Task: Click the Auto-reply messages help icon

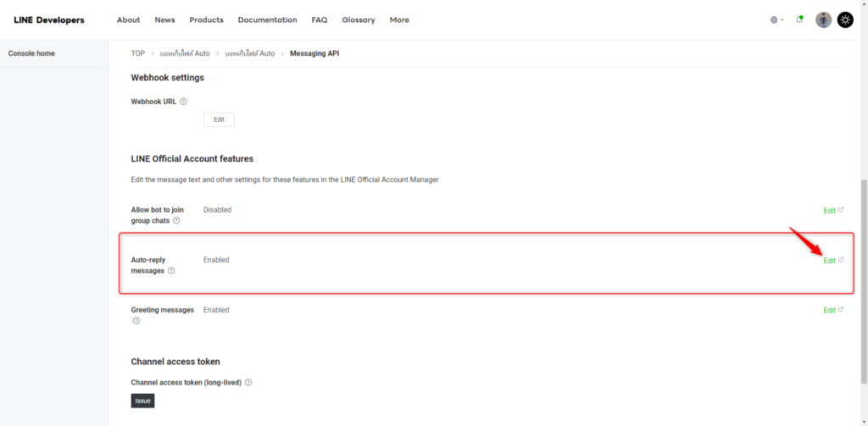Action: 171,271
